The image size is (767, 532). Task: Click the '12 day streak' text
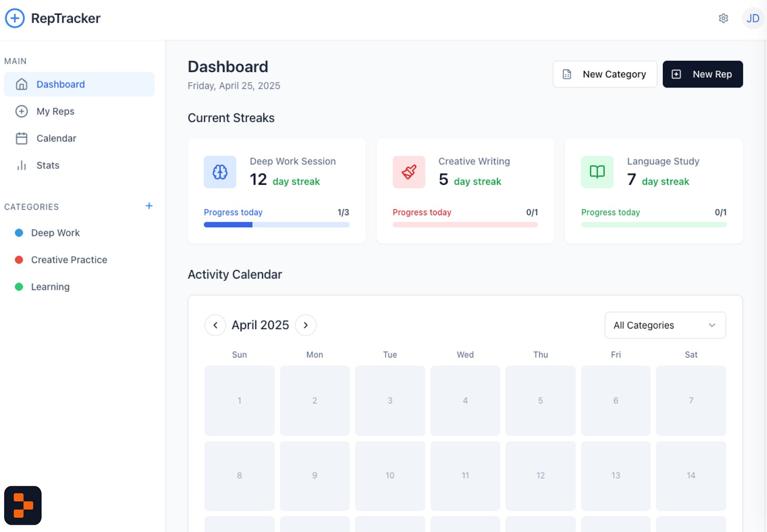(285, 180)
